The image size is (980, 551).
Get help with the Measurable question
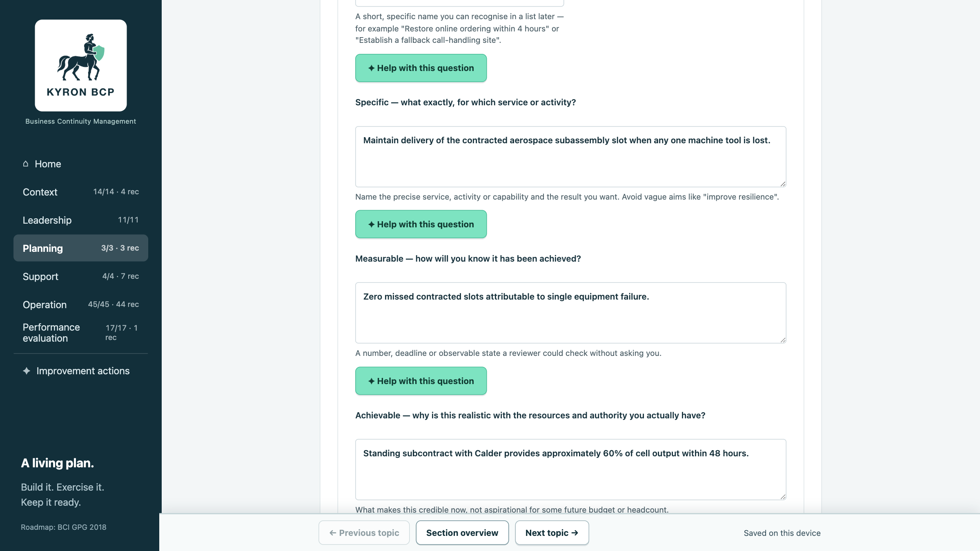(x=421, y=381)
